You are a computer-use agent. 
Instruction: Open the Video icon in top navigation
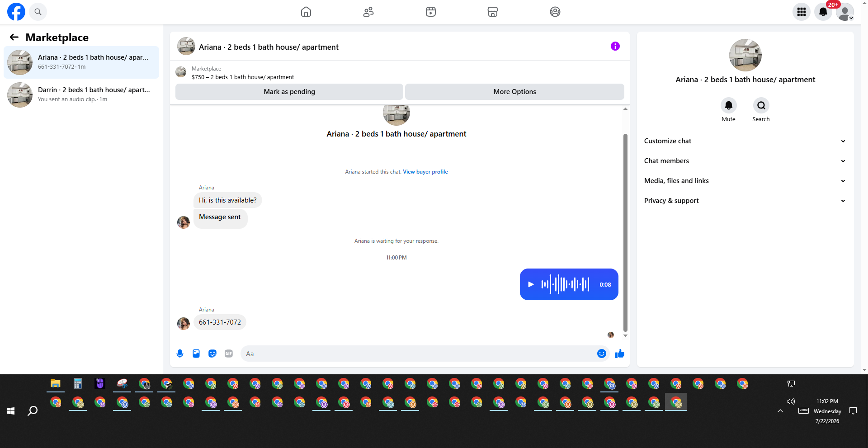click(431, 12)
